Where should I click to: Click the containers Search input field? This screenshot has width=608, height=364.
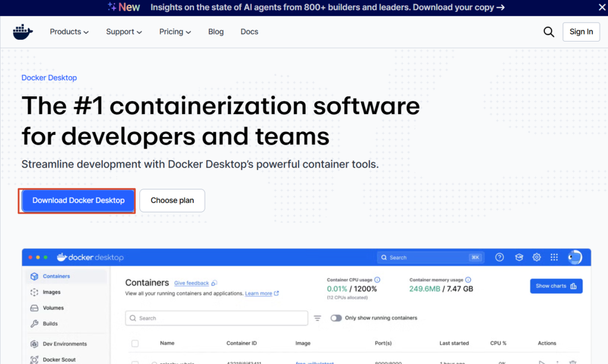[216, 318]
